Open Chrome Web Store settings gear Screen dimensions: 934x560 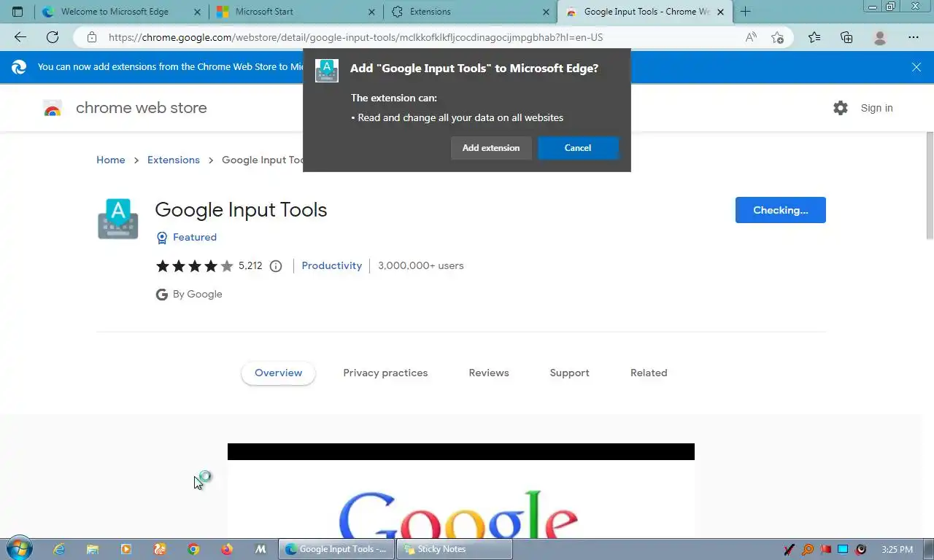point(841,108)
